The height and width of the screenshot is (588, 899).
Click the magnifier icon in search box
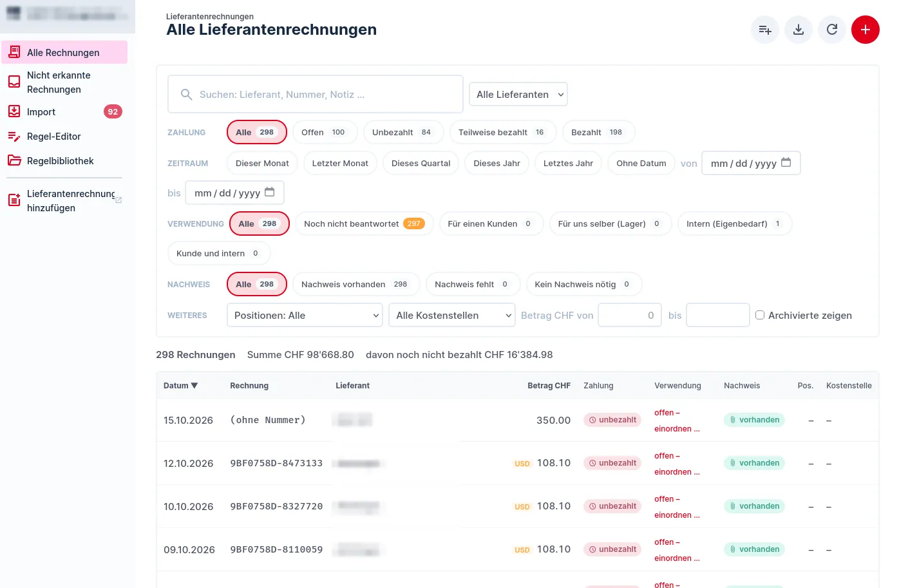pyautogui.click(x=187, y=95)
